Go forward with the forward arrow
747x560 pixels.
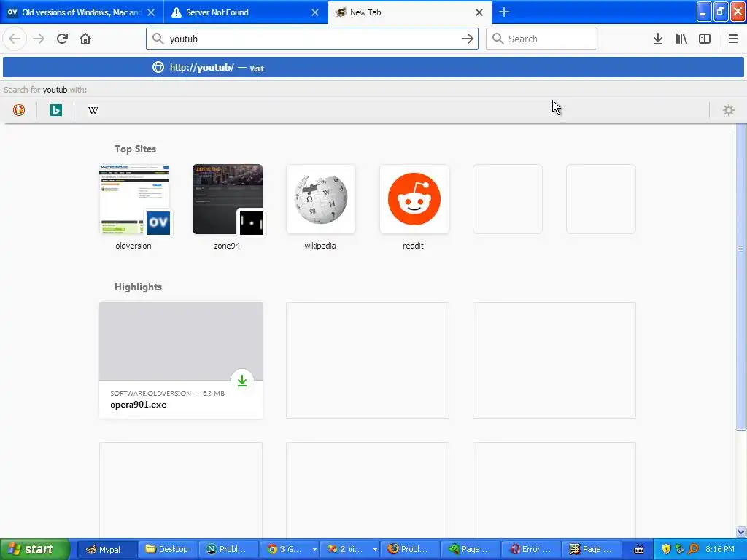pos(39,39)
